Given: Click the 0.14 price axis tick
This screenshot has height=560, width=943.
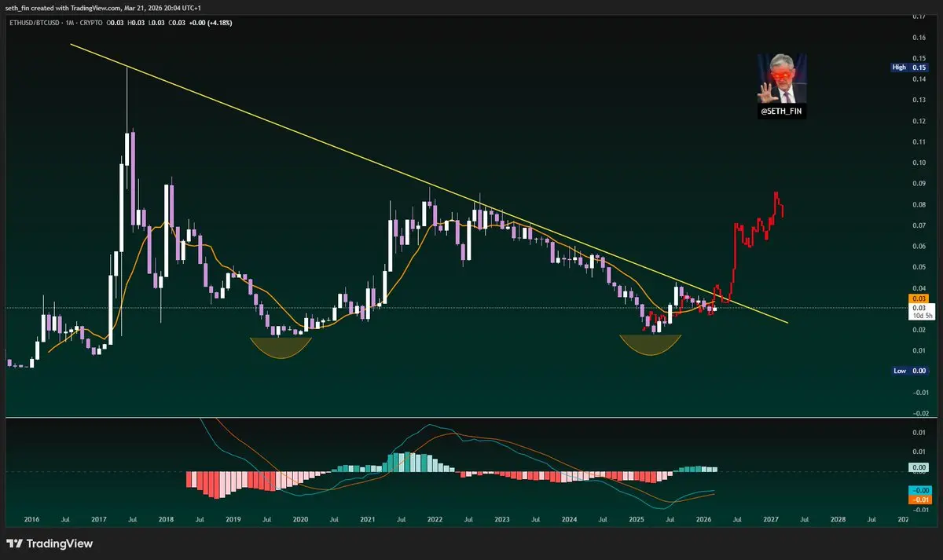Looking at the screenshot, I should [918, 79].
